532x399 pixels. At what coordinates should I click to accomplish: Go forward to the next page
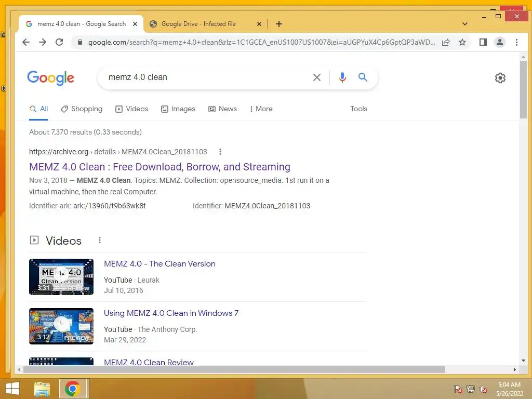coord(43,42)
